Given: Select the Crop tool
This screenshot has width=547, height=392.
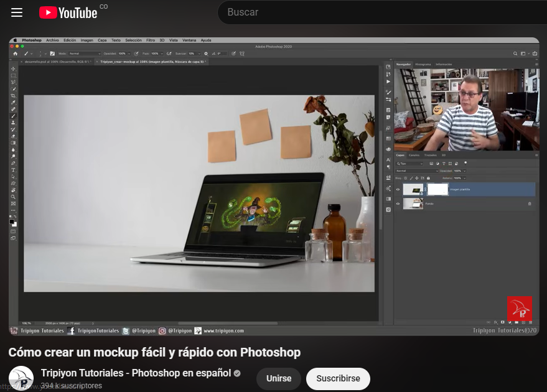Looking at the screenshot, I should tap(13, 96).
